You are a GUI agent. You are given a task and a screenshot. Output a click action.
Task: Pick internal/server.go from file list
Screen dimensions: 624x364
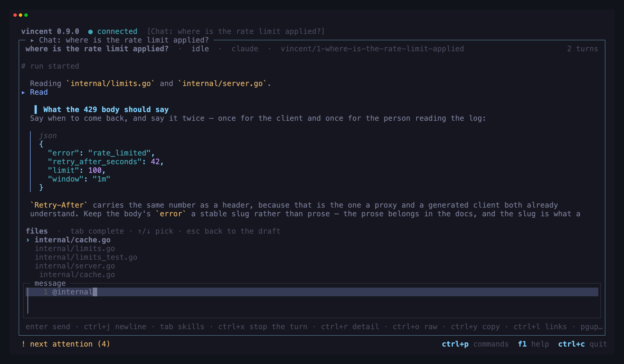point(75,266)
